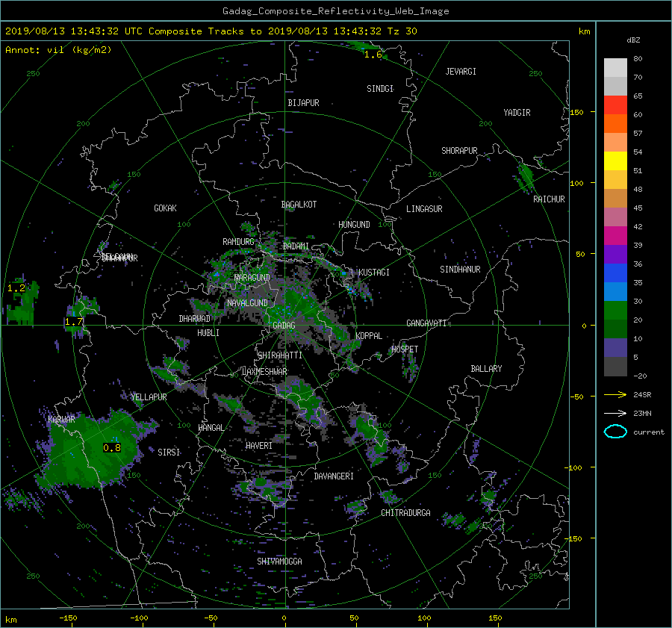Click the SHIVAMOGGA city label
The height and width of the screenshot is (628, 672).
click(x=279, y=562)
